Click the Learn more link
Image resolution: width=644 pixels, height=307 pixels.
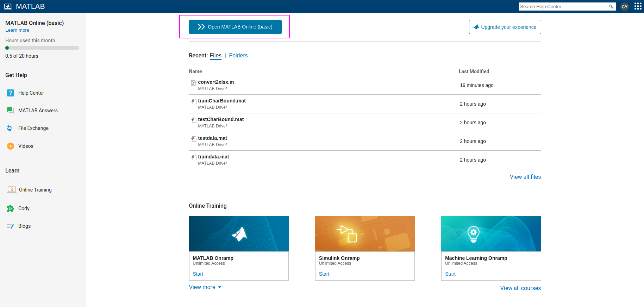click(x=17, y=30)
